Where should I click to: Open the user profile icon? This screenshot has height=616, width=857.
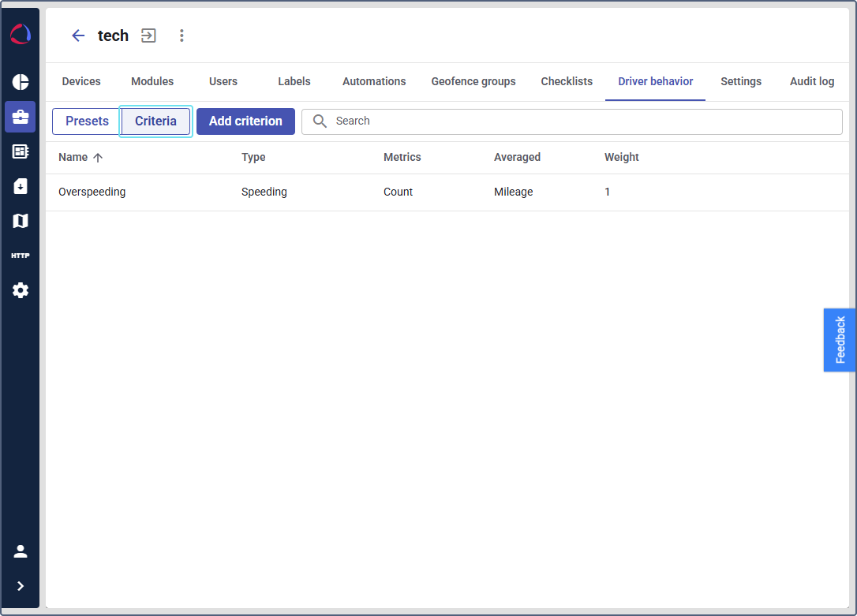(21, 551)
